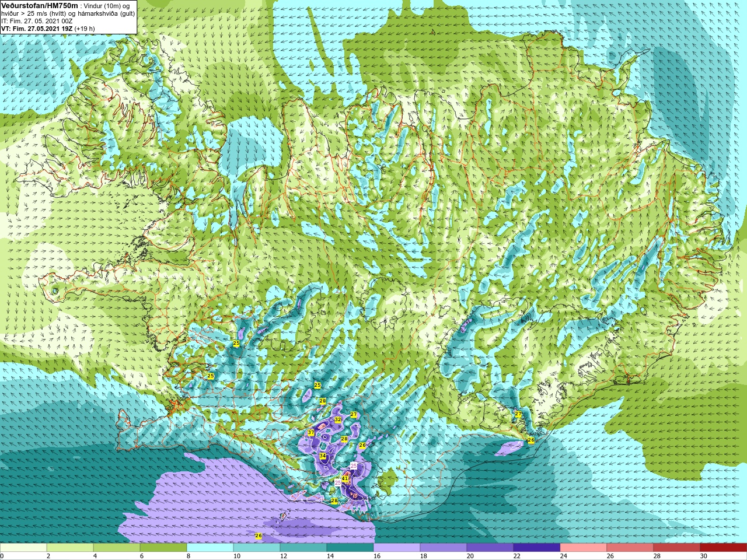Click the legend swatch for 0–2 m/s
Image resolution: width=747 pixels, height=560 pixels.
point(23,547)
